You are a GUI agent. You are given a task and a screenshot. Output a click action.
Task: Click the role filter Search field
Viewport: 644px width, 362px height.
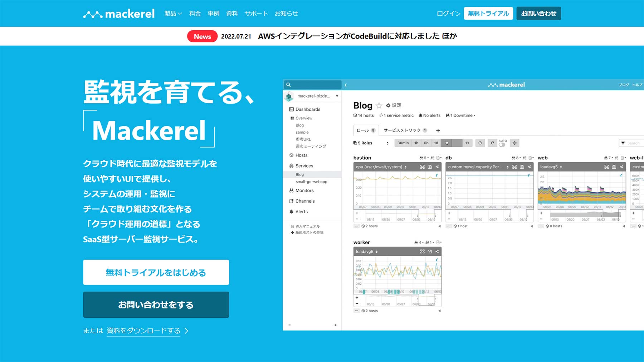click(633, 143)
